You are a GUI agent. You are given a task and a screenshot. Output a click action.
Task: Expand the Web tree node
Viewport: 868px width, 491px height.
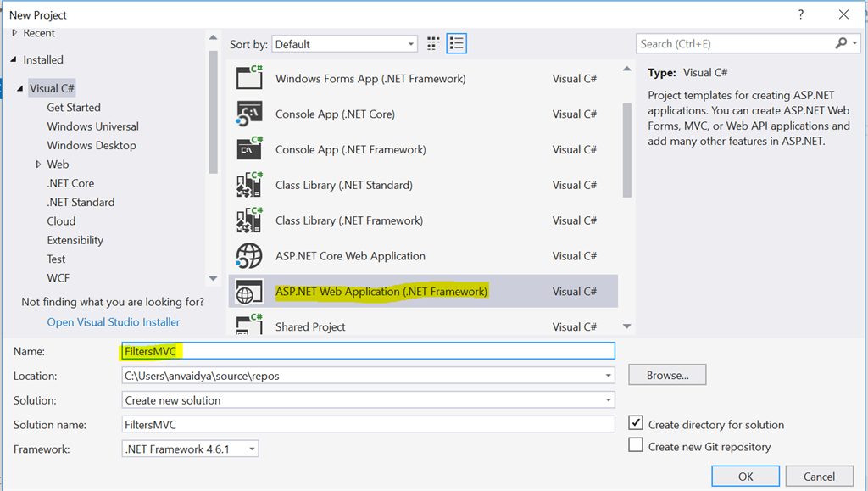pos(39,164)
